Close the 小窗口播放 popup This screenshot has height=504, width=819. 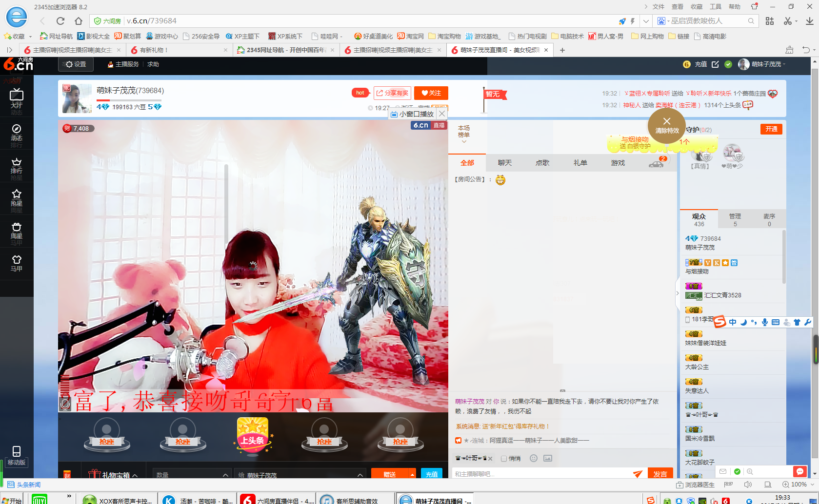pyautogui.click(x=442, y=114)
